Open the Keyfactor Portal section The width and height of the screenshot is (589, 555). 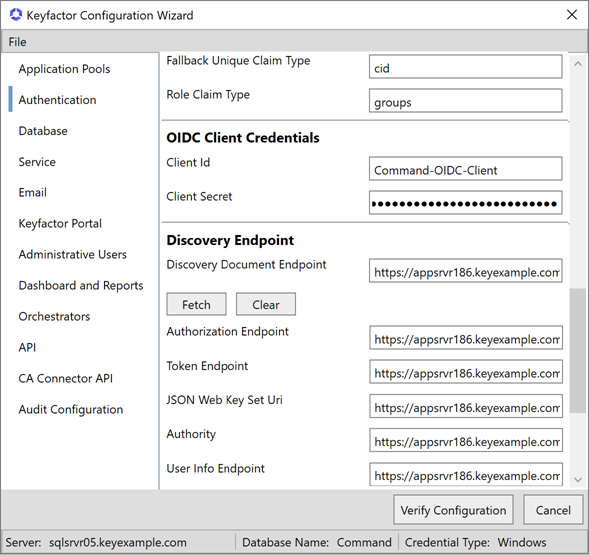pos(60,224)
